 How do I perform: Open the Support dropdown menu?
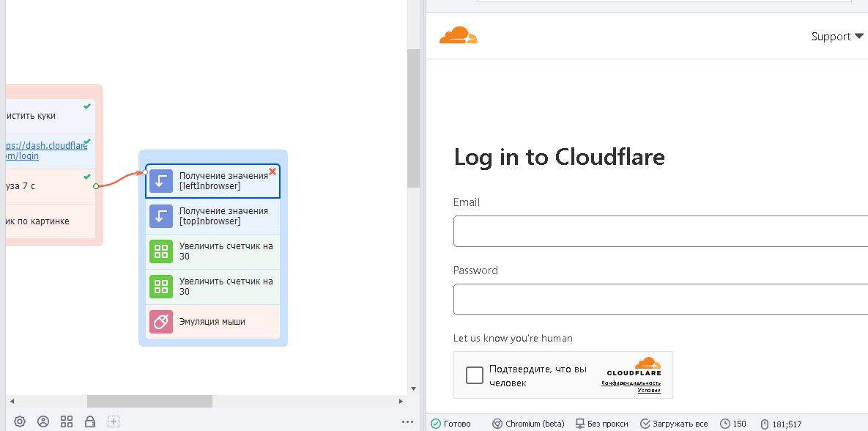point(837,36)
